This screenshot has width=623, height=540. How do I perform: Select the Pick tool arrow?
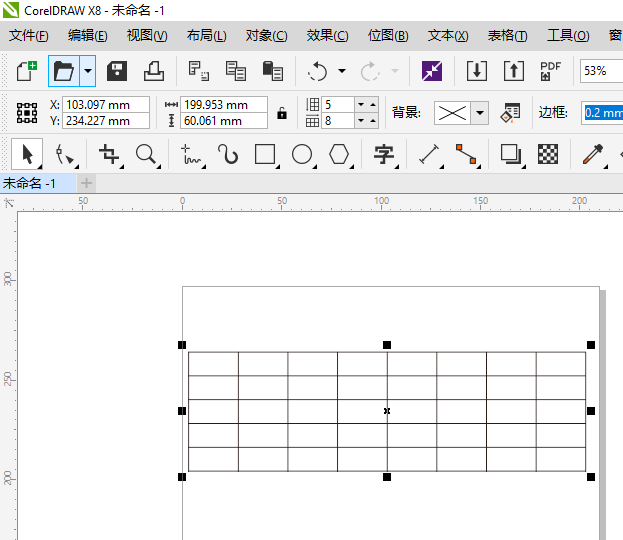coord(28,154)
